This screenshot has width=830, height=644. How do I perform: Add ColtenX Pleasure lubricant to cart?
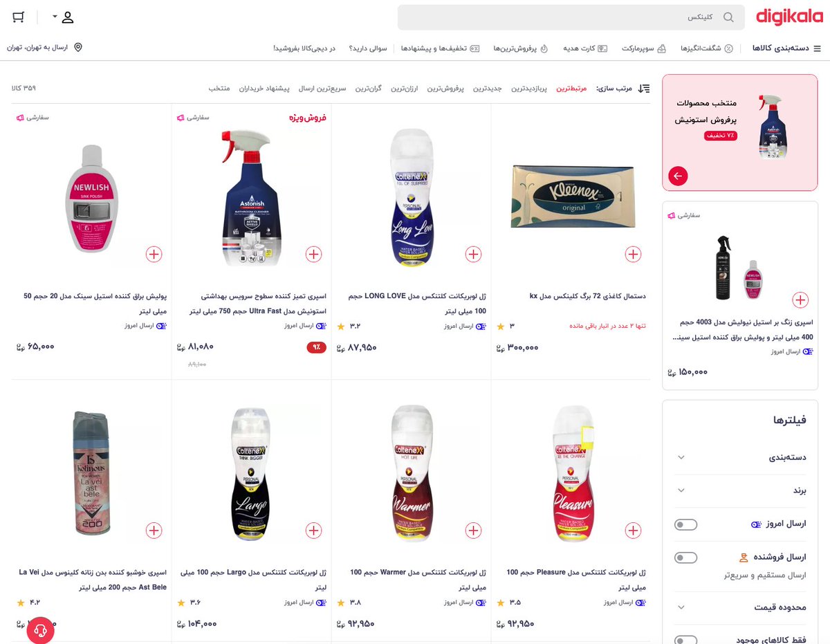(633, 531)
